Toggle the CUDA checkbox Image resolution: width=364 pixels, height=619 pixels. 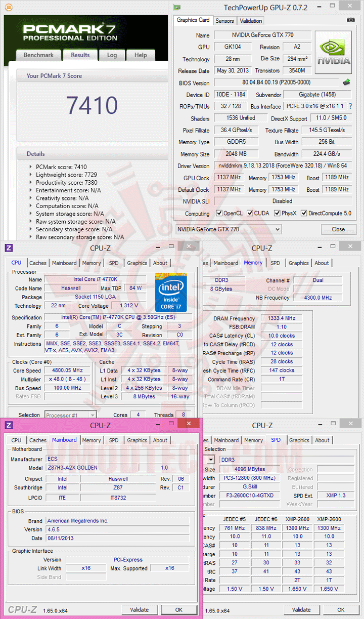[x=249, y=213]
